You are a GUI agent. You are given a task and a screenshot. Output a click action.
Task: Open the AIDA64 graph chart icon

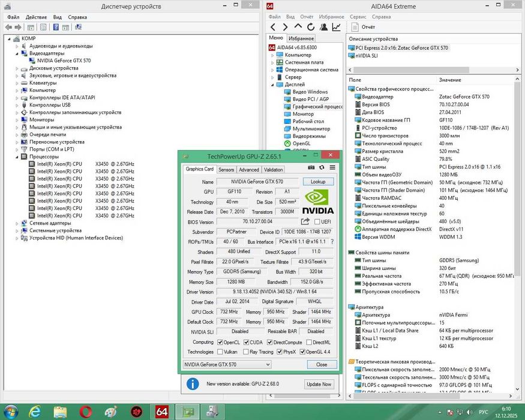336,27
